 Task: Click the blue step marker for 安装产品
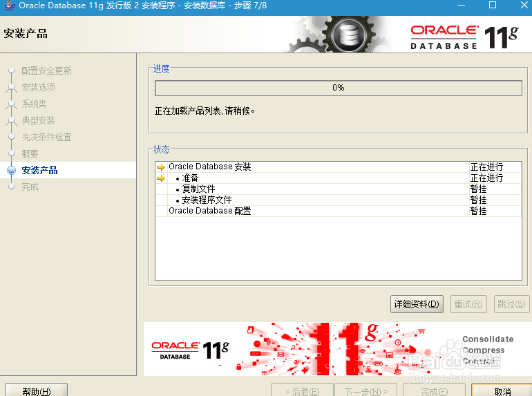coord(12,170)
